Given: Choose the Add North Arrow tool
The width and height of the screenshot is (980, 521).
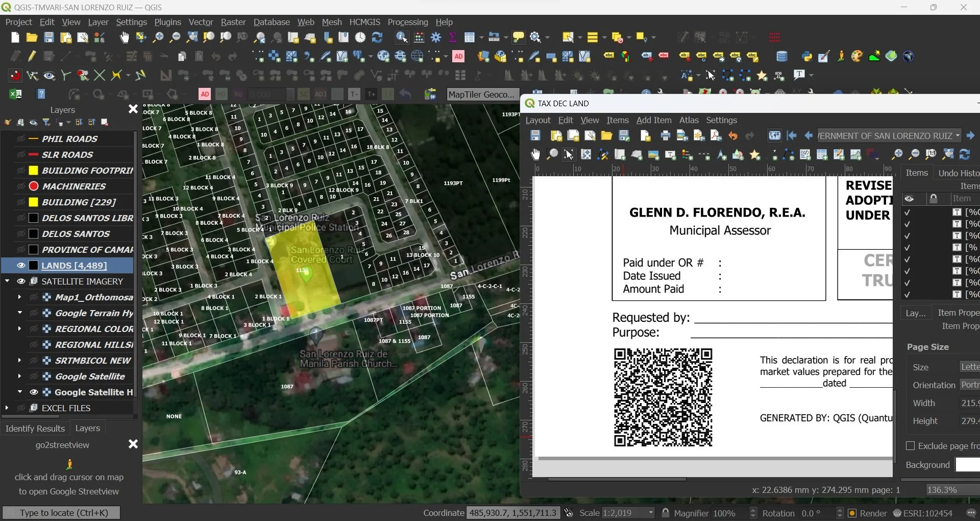Looking at the screenshot, I should pos(721,155).
